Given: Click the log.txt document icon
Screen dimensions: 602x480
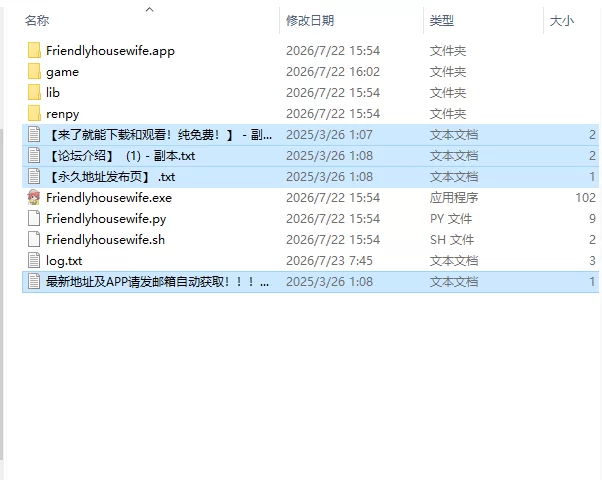Looking at the screenshot, I should [x=34, y=261].
